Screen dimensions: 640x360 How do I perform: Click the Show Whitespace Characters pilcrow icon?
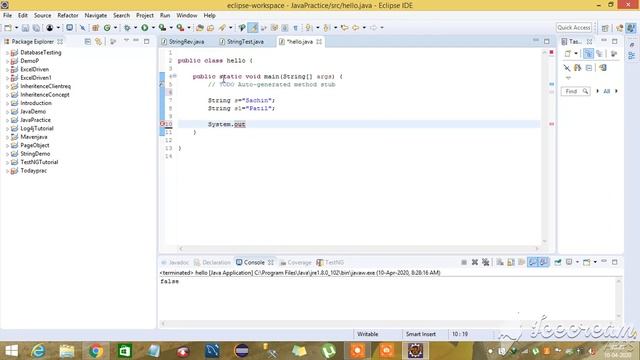coord(296,28)
